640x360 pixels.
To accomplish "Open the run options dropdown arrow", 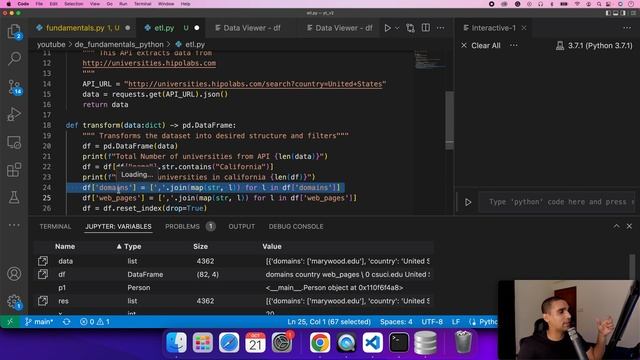I will [397, 28].
